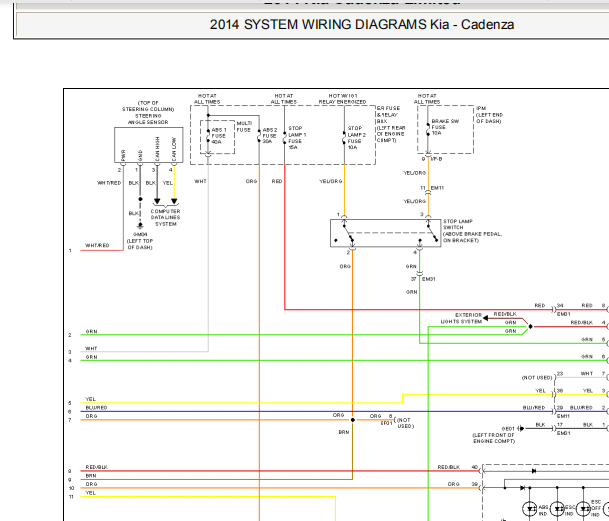609x521 pixels.
Task: Click the 'BRN' label on wire 9 at left
Action: point(91,476)
